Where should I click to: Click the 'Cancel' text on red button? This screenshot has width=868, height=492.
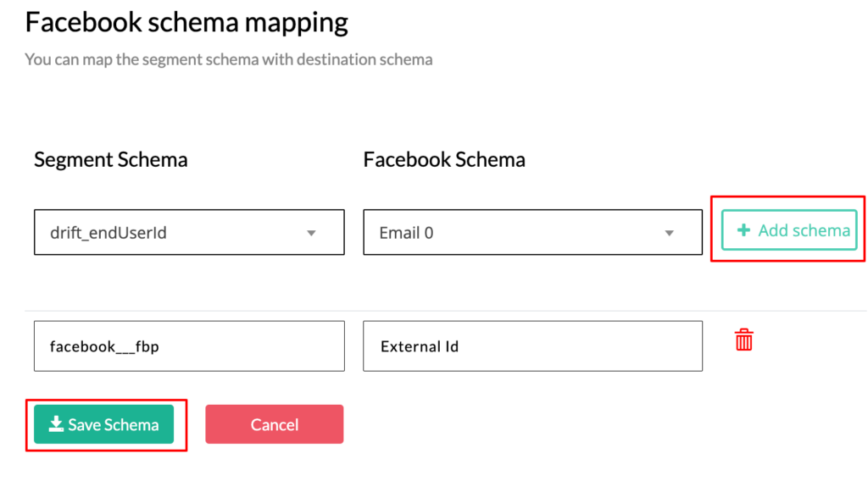(x=274, y=424)
